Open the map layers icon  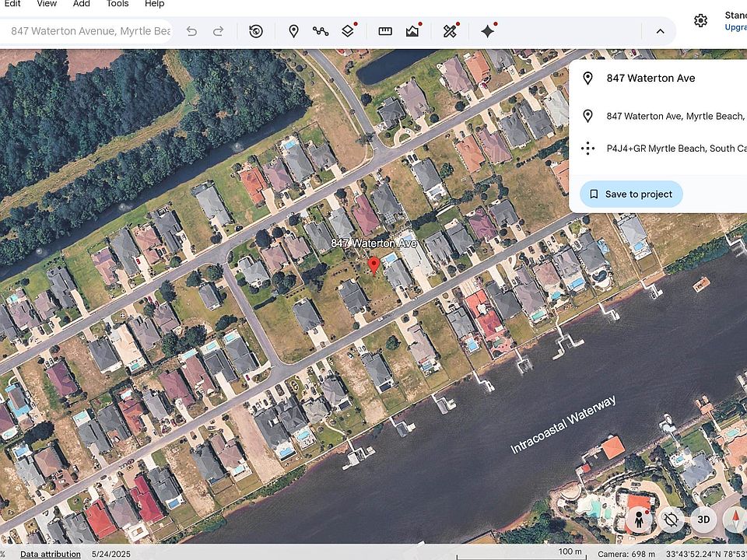(x=348, y=31)
